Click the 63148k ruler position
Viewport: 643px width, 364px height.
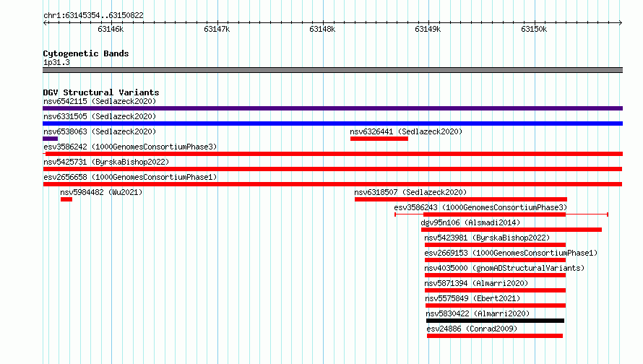(x=322, y=29)
